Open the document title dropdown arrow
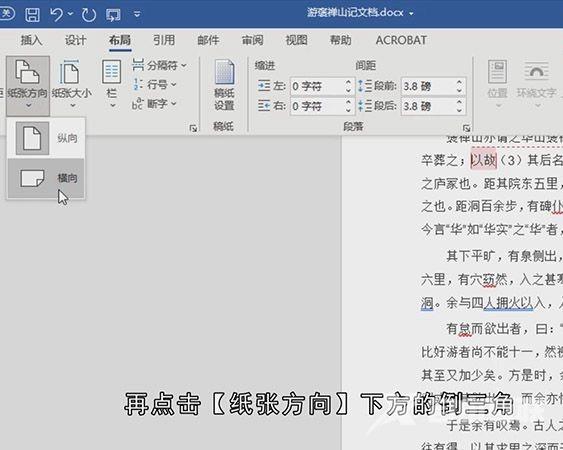The width and height of the screenshot is (563, 450). [411, 14]
